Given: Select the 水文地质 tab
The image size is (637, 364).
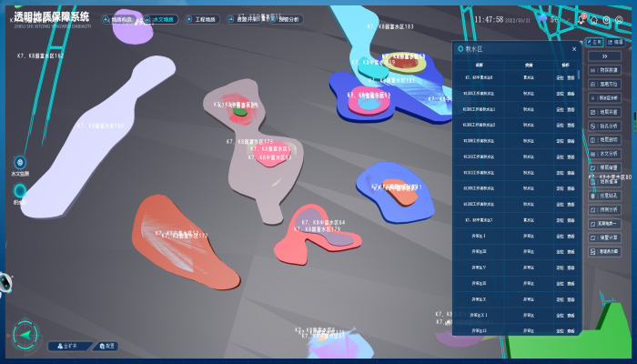Looking at the screenshot, I should (x=159, y=18).
